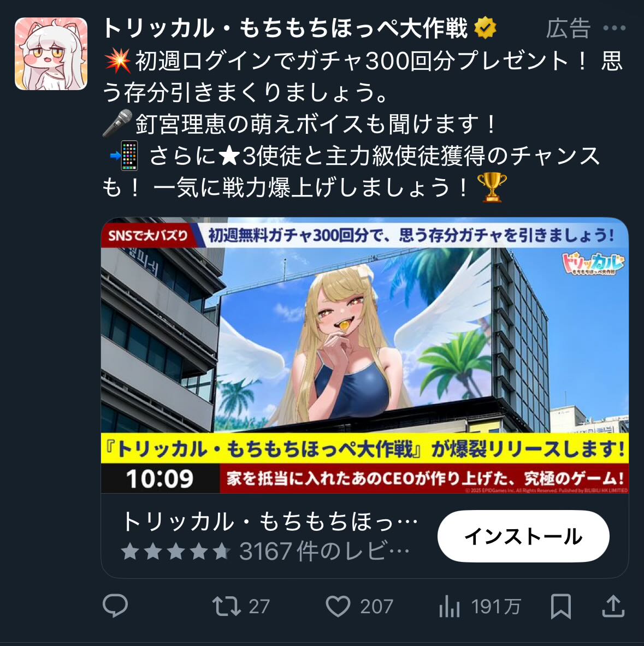Image resolution: width=644 pixels, height=646 pixels.
Task: Open the three-dot more options menu
Action: 615,28
